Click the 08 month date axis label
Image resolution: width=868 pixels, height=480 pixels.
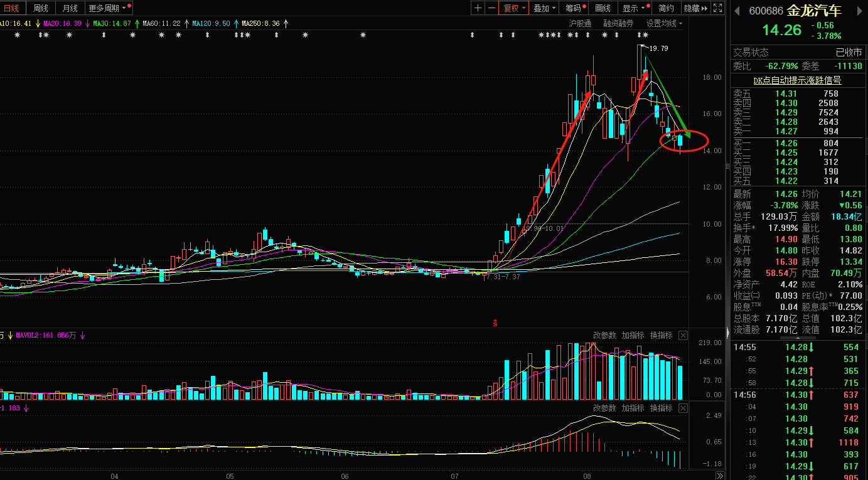pos(586,476)
